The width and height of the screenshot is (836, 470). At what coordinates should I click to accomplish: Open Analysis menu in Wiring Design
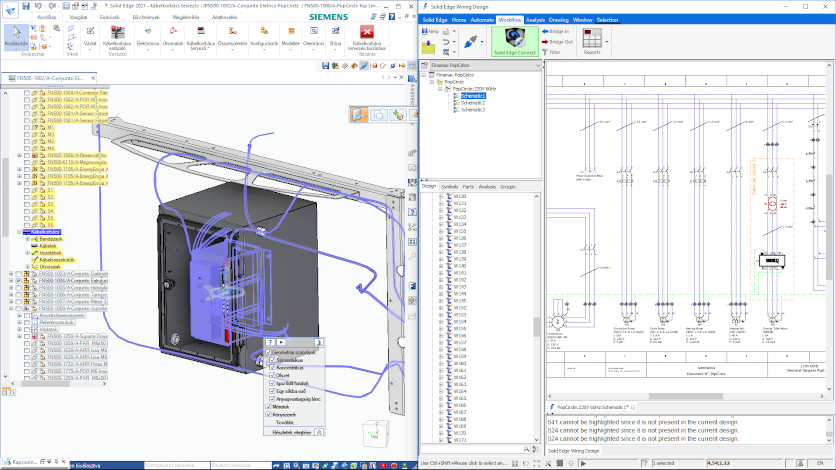535,20
